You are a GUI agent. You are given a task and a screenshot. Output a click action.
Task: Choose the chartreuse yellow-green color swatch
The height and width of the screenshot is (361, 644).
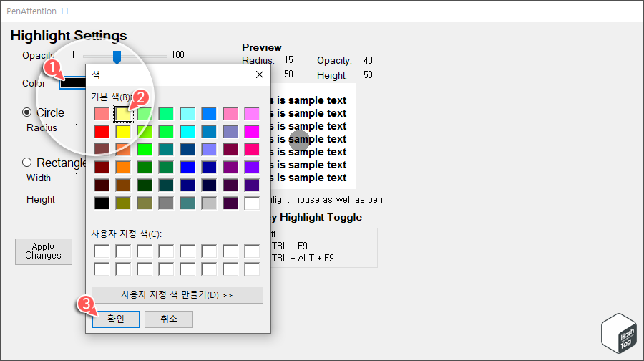coord(145,132)
